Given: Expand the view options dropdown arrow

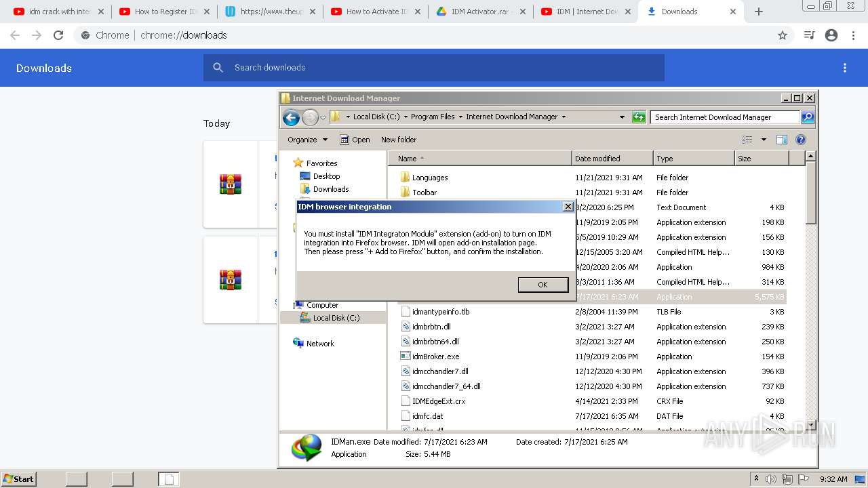Looking at the screenshot, I should 764,140.
